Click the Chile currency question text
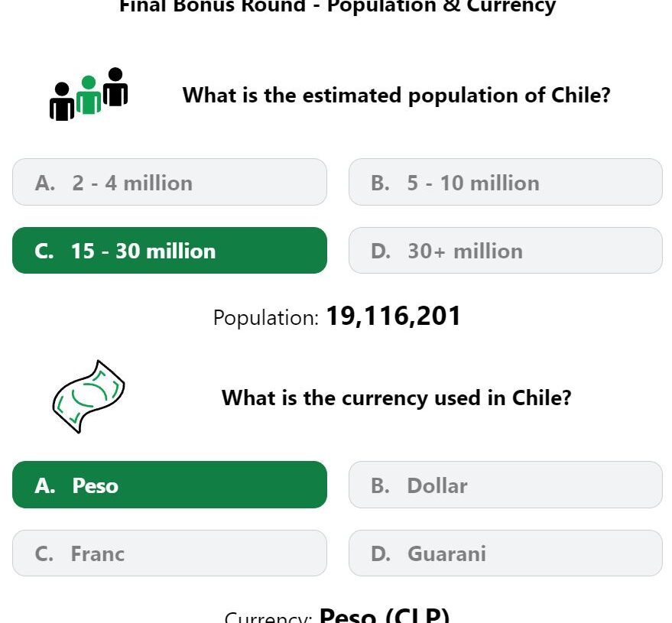 [397, 398]
